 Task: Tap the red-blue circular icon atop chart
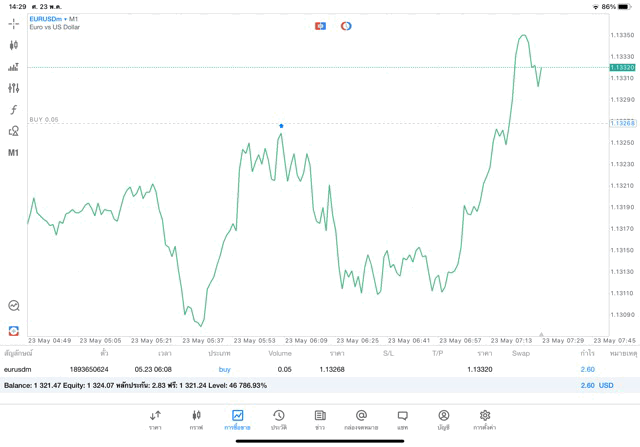click(x=346, y=25)
